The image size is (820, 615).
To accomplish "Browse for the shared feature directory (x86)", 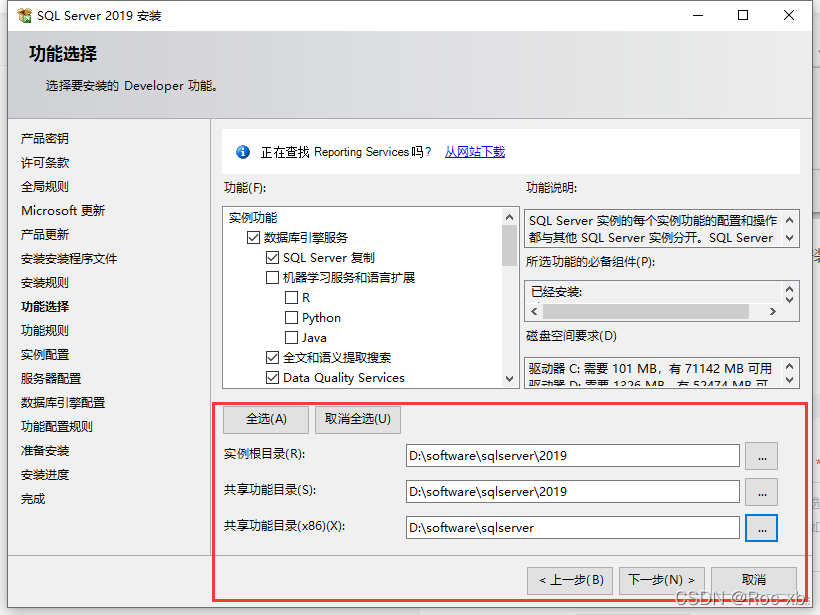I will point(761,528).
